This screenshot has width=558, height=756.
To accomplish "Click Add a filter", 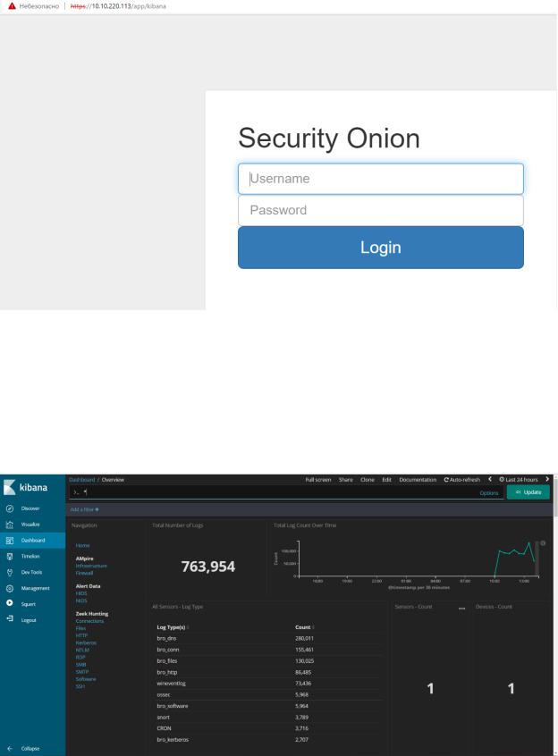I will click(x=84, y=509).
